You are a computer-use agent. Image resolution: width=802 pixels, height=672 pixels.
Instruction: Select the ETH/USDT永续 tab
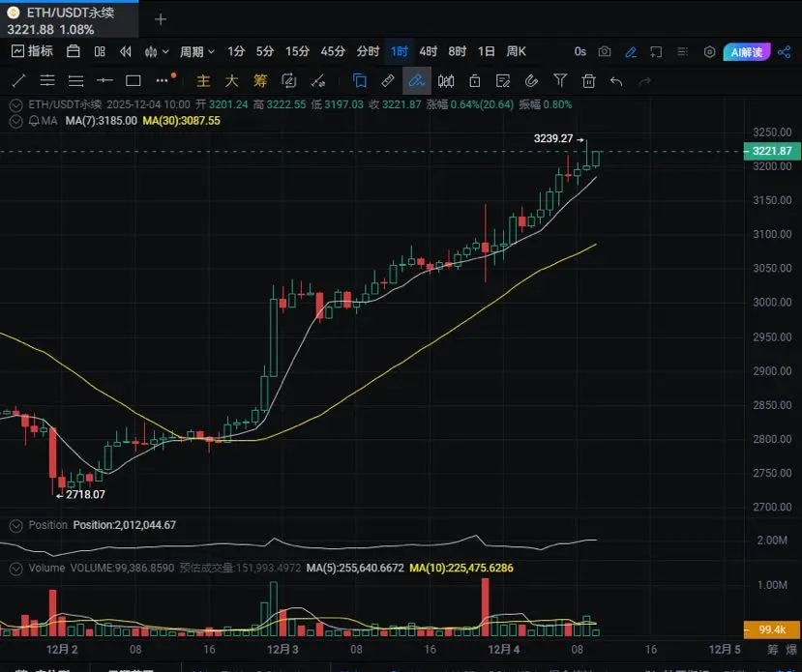click(x=69, y=20)
